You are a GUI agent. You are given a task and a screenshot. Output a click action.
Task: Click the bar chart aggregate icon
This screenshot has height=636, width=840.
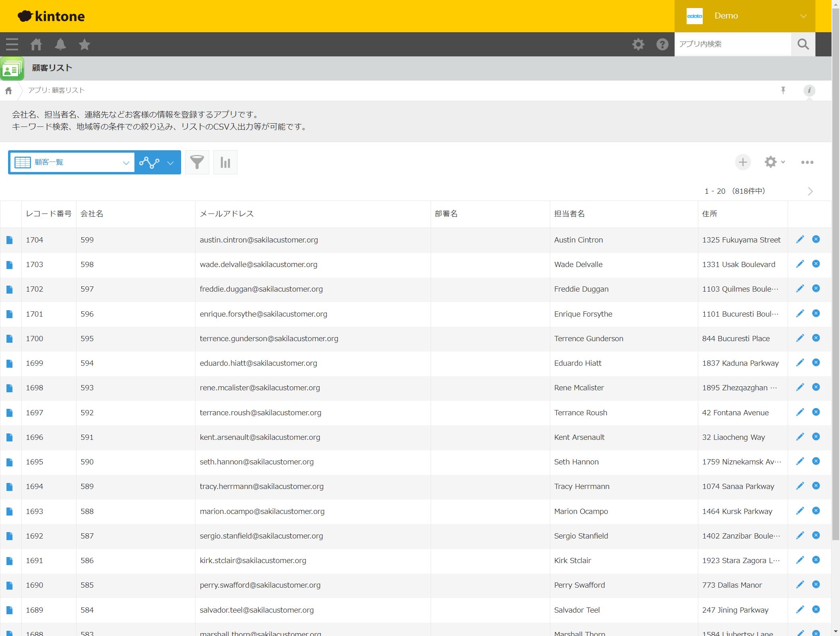pyautogui.click(x=225, y=162)
